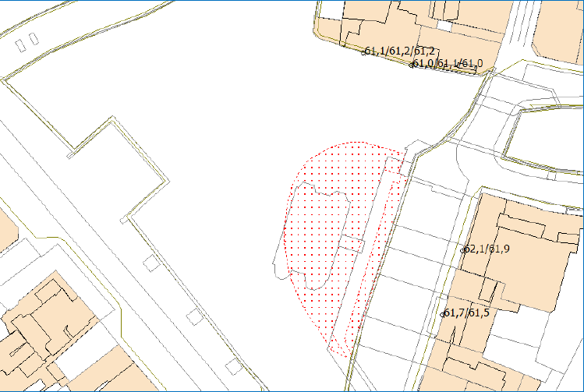584x392 pixels.
Task: Pick the point marker beside "62,1/61,9"
Action: pyautogui.click(x=463, y=250)
